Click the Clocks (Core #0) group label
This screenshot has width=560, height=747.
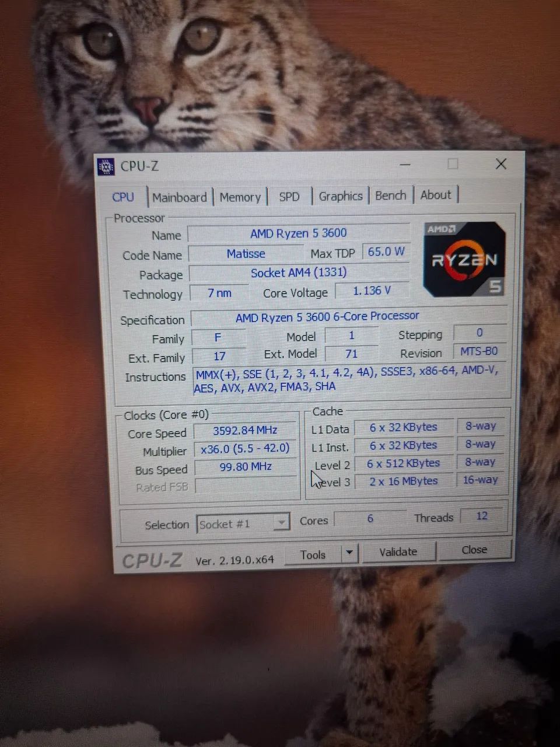point(166,415)
